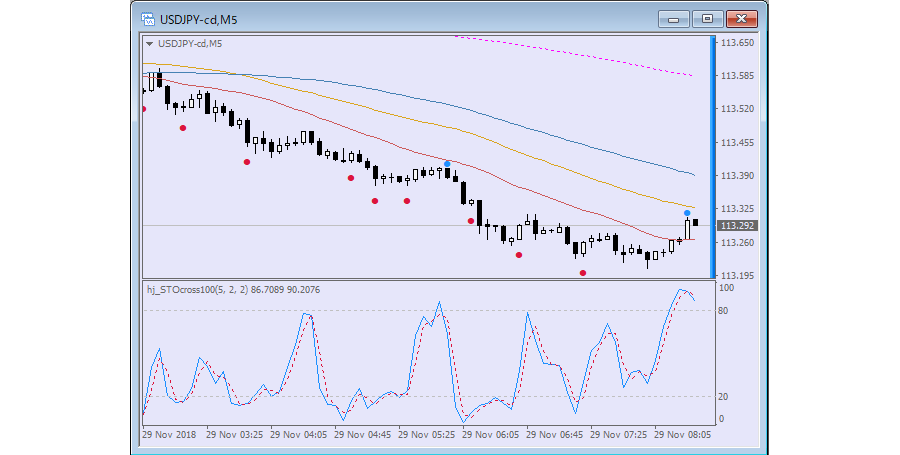The width and height of the screenshot is (900, 455).
Task: Click the 29 Nov 04:05 time label
Action: 298,435
